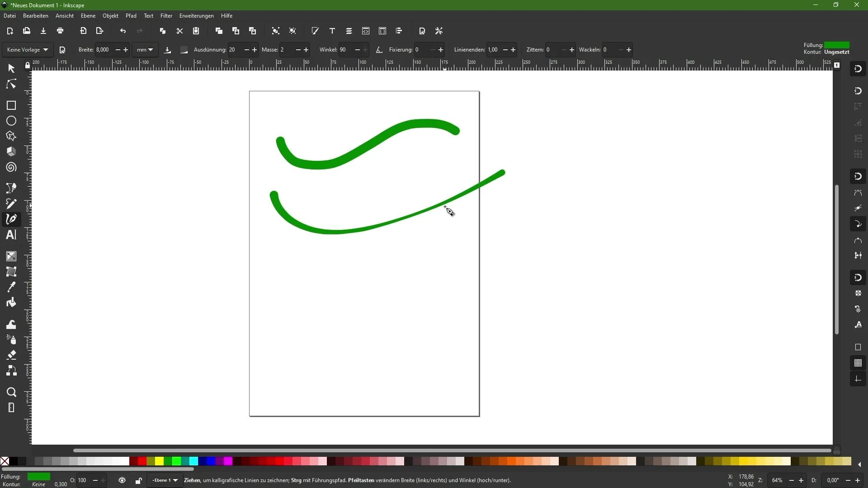Open the mm unit dropdown
The height and width of the screenshot is (488, 868).
[x=145, y=50]
